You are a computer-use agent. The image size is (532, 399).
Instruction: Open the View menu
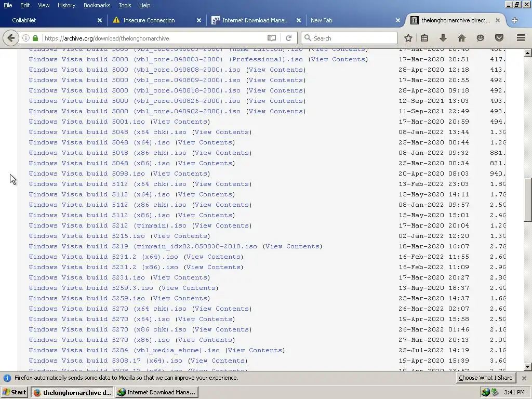pos(44,5)
